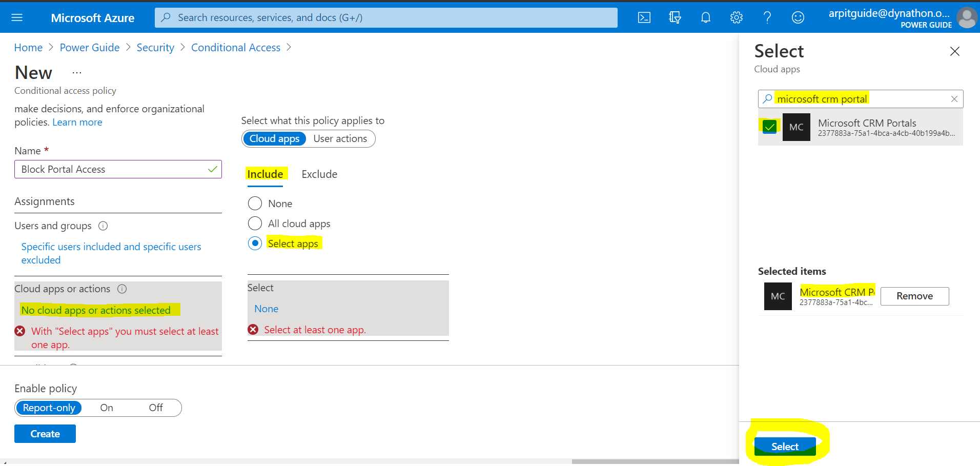Click the account avatar picture

[967, 18]
